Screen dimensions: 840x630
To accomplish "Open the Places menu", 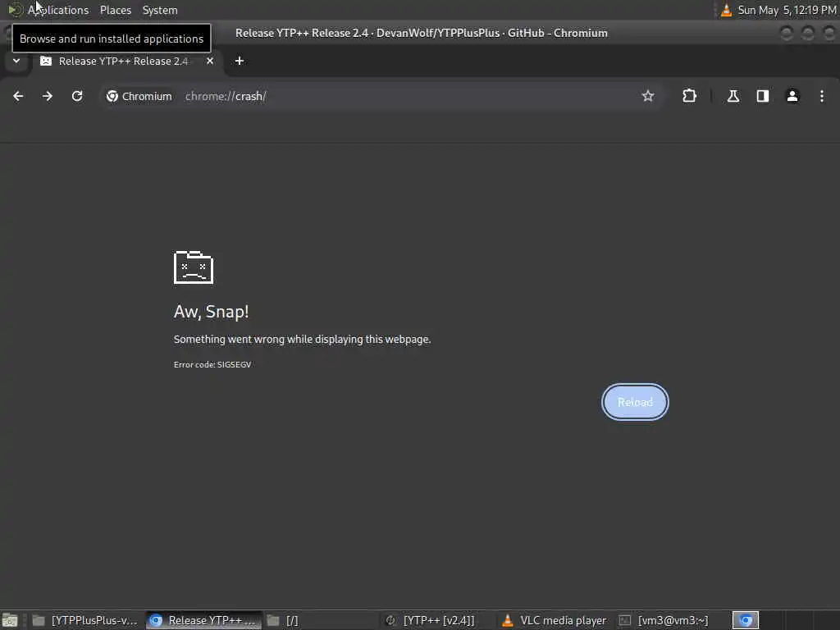I will (115, 10).
